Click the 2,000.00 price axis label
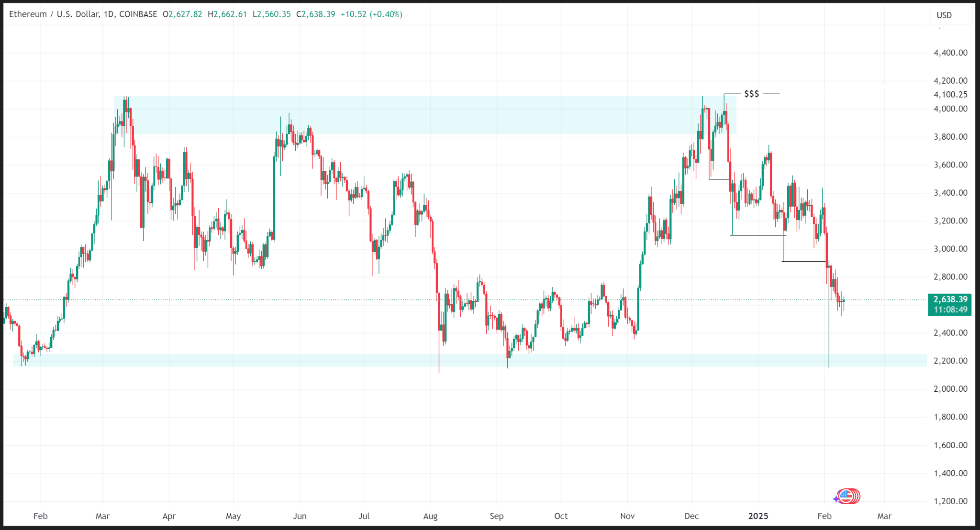Viewport: 980px width, 530px height. [x=950, y=389]
